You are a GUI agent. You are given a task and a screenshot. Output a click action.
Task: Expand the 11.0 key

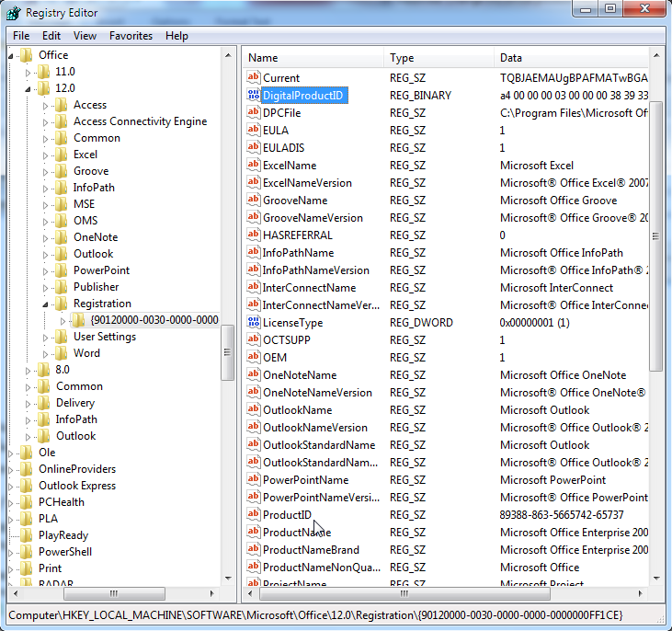click(28, 73)
